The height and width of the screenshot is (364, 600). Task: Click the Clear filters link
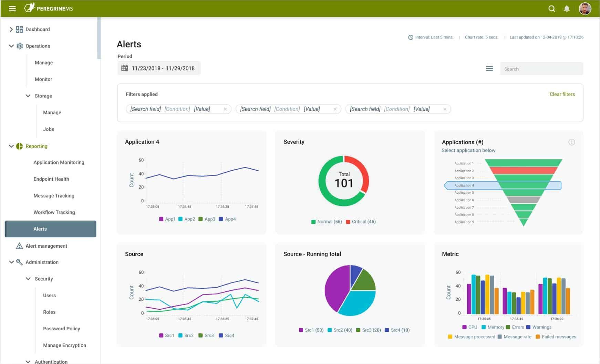(562, 94)
